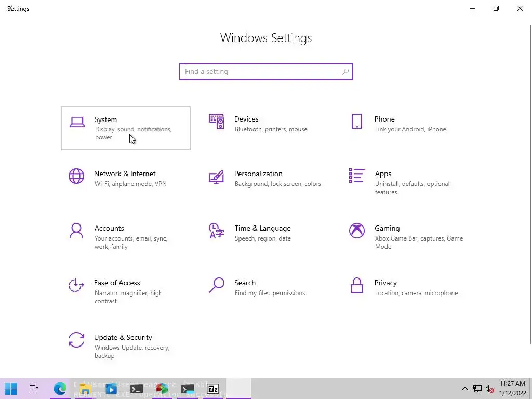Open Task View on the taskbar

click(x=34, y=389)
